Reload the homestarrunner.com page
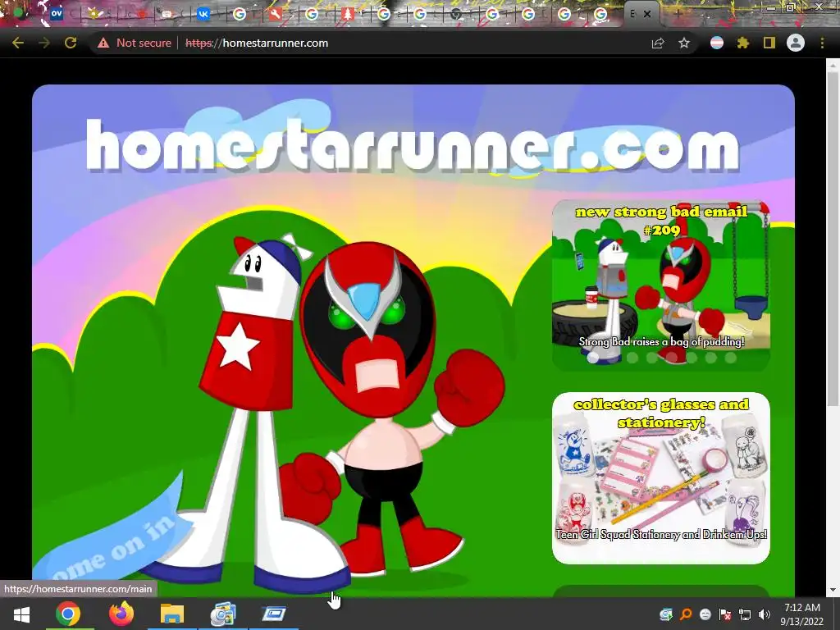 (x=71, y=43)
